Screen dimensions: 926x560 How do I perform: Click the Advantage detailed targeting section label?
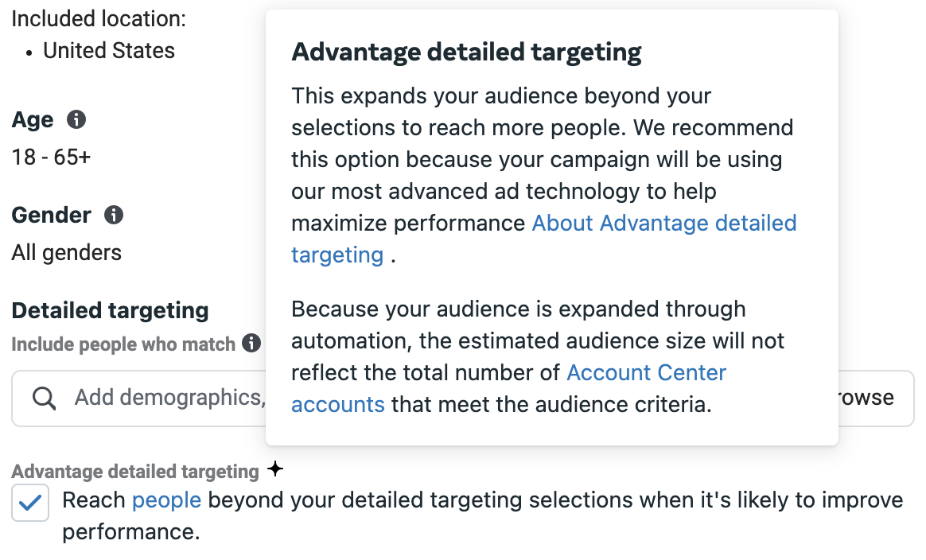click(135, 470)
